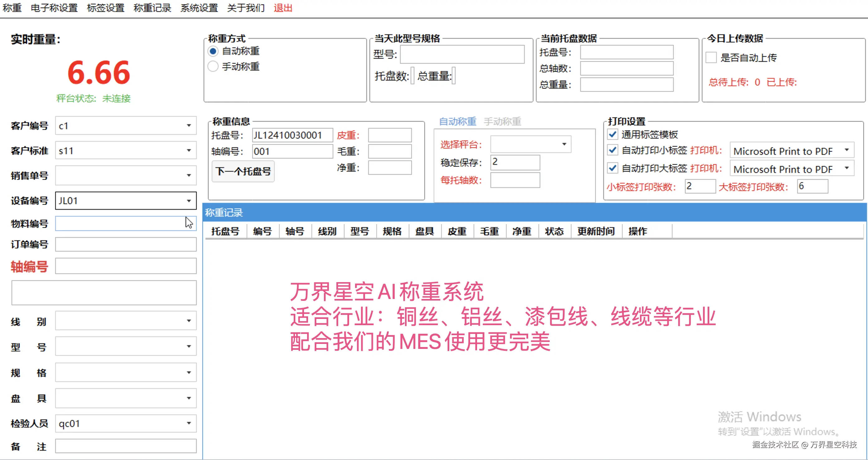
Task: Open the 标签设置 menu
Action: [105, 8]
